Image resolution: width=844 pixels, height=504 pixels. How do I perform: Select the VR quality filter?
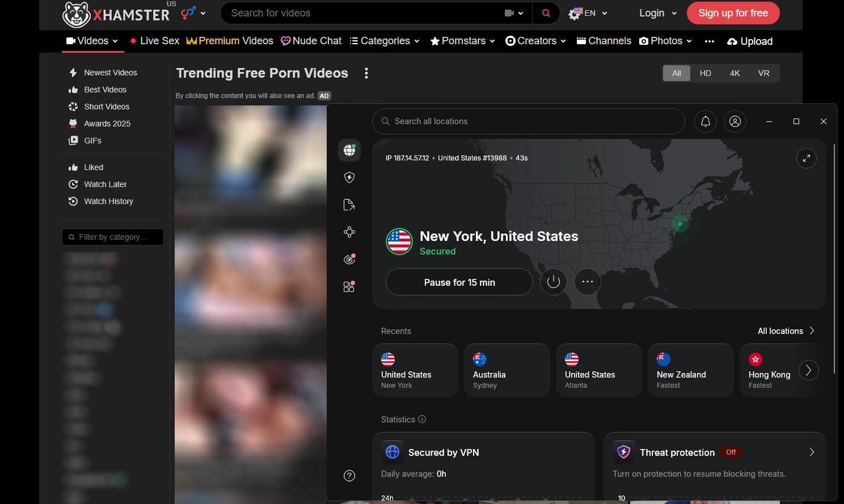coord(764,73)
